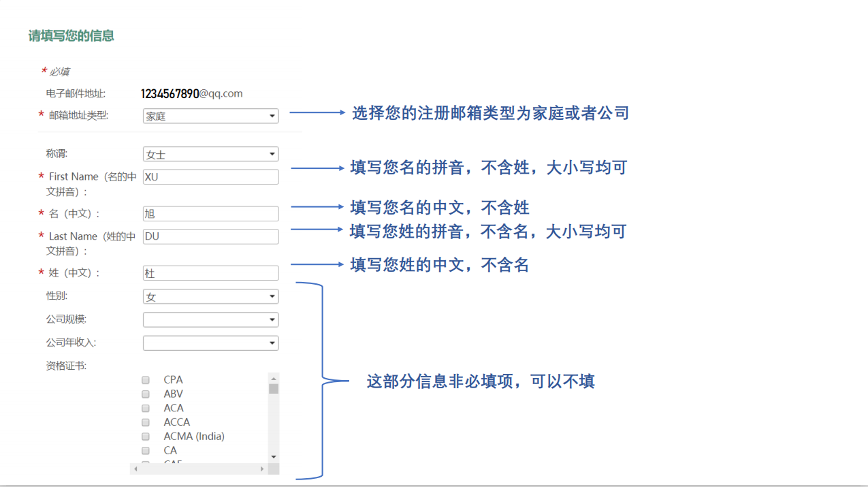Click the email address 1234567890@qq.com
The width and height of the screenshot is (868, 487).
(191, 93)
